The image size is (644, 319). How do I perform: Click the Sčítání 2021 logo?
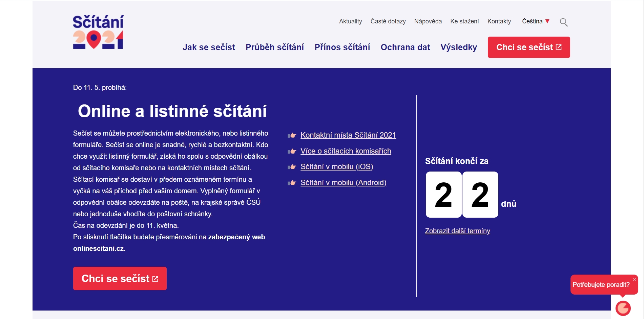(x=98, y=32)
